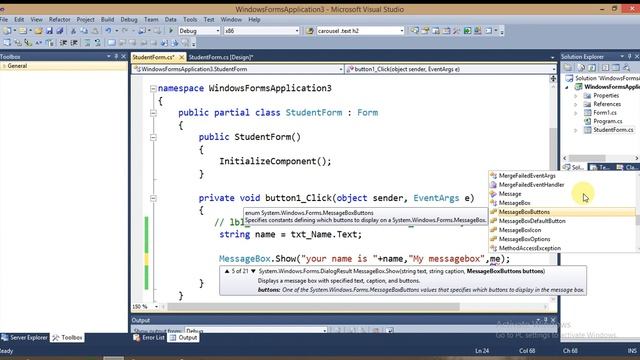Viewport: 640px width, 360px height.
Task: Open the File menu
Action: coord(4,20)
